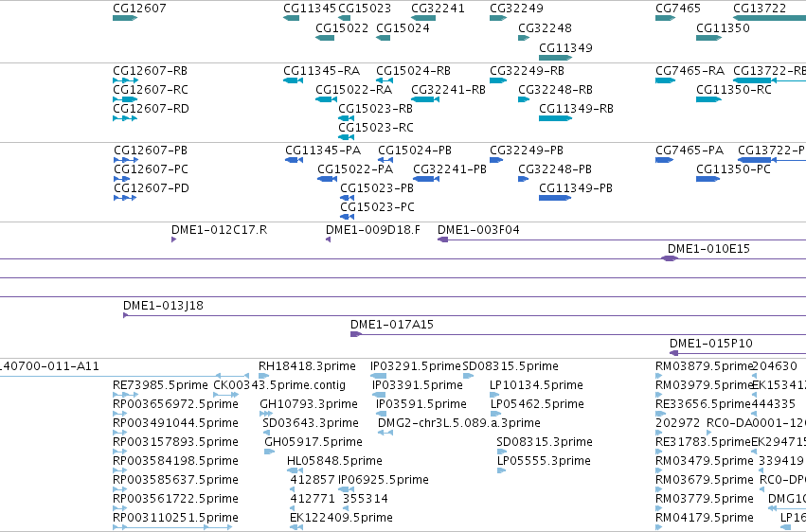This screenshot has height=532, width=806.
Task: Select EST RP003656972.5prime
Action: point(119,414)
